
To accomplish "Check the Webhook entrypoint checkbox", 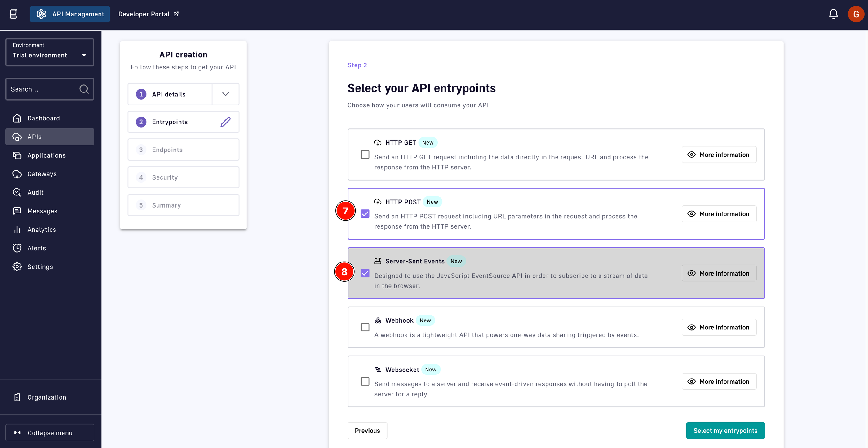I will point(365,327).
